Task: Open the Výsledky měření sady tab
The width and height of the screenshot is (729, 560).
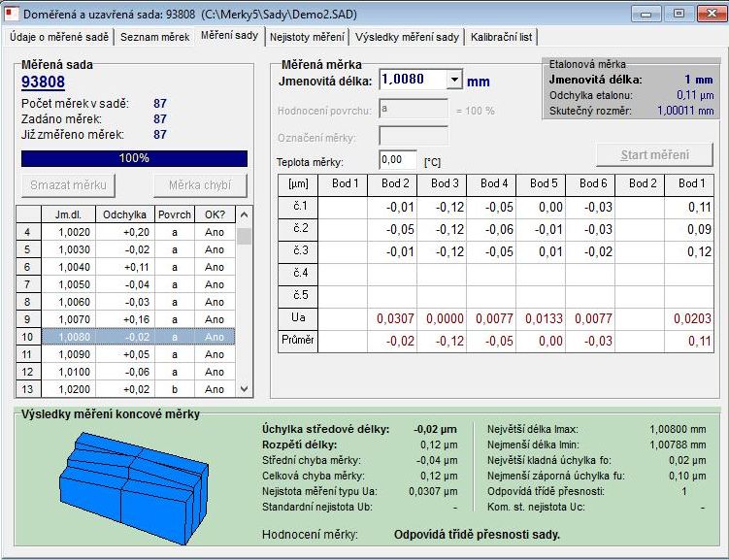Action: [x=407, y=37]
